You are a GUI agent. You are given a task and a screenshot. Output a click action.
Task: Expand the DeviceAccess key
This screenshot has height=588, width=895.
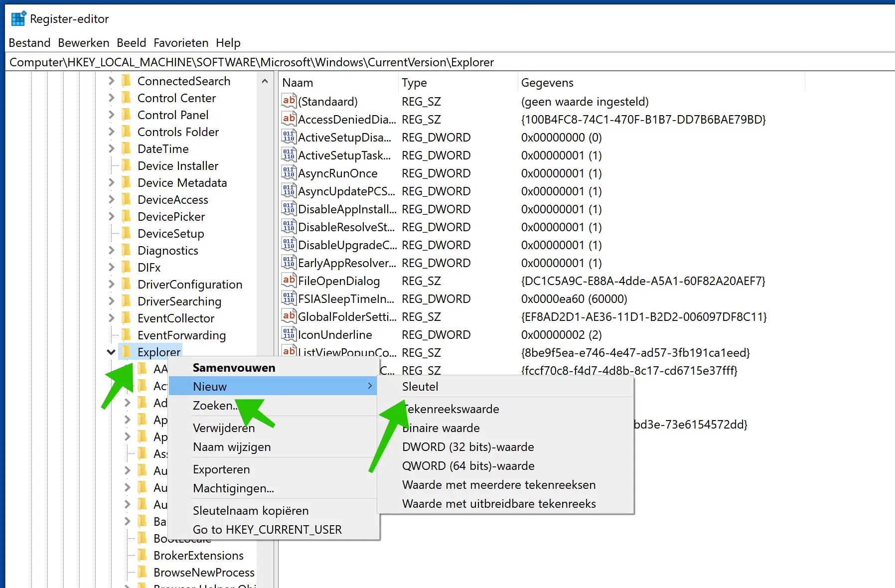click(x=111, y=199)
